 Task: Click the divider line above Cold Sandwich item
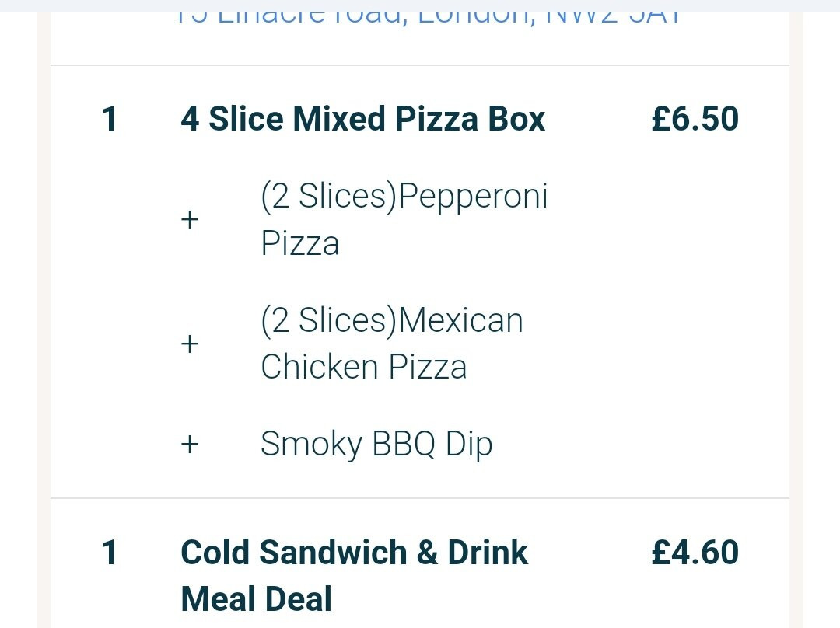(x=420, y=498)
